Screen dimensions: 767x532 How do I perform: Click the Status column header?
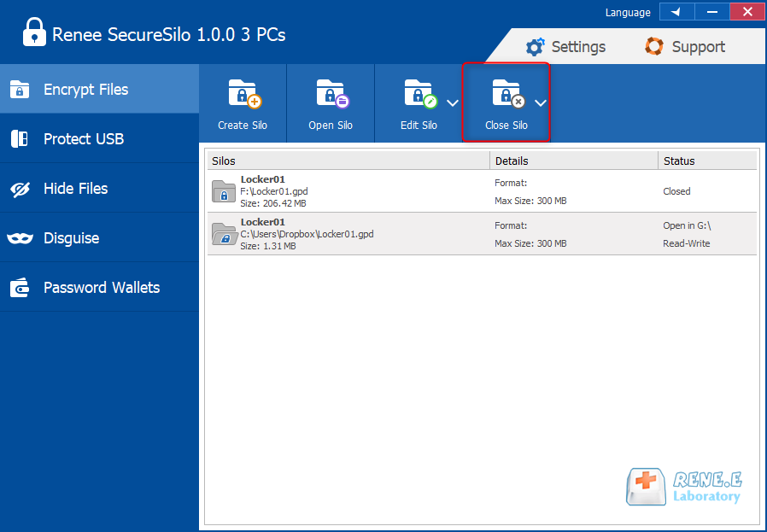[707, 161]
